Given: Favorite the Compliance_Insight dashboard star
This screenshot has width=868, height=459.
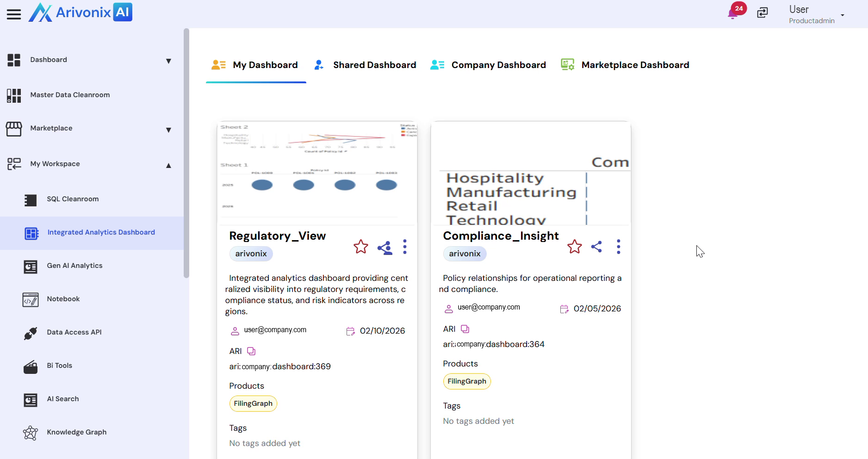Looking at the screenshot, I should click(x=574, y=247).
